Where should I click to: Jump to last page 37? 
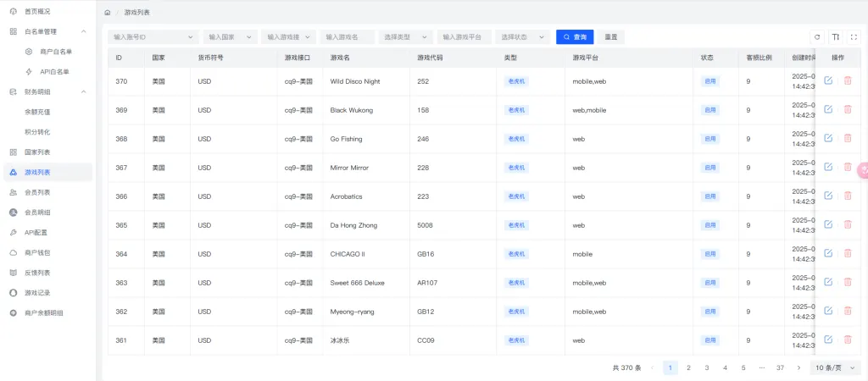click(780, 367)
